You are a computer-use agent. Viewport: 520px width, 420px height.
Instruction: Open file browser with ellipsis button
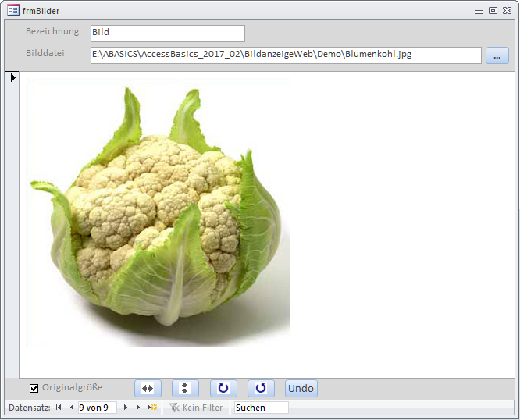(497, 55)
